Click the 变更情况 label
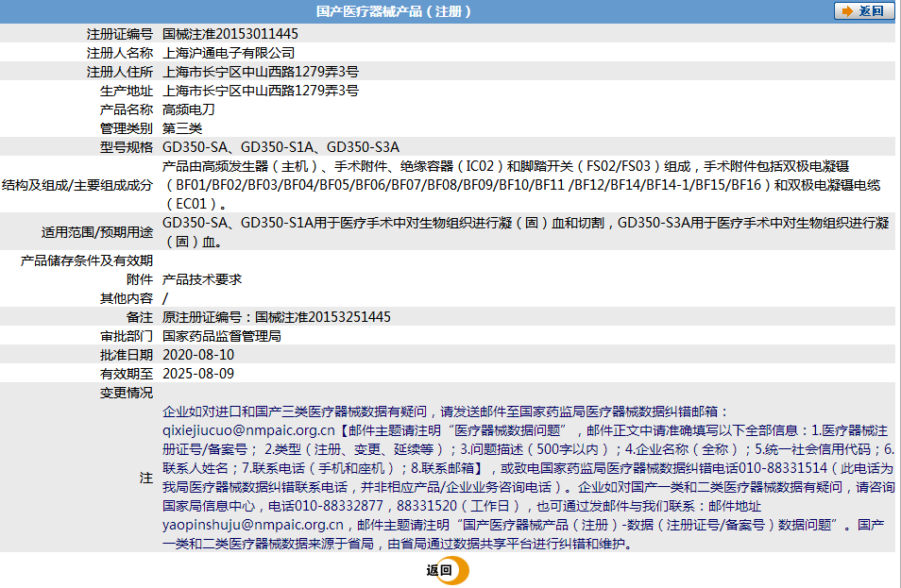The width and height of the screenshot is (901, 588). [127, 393]
